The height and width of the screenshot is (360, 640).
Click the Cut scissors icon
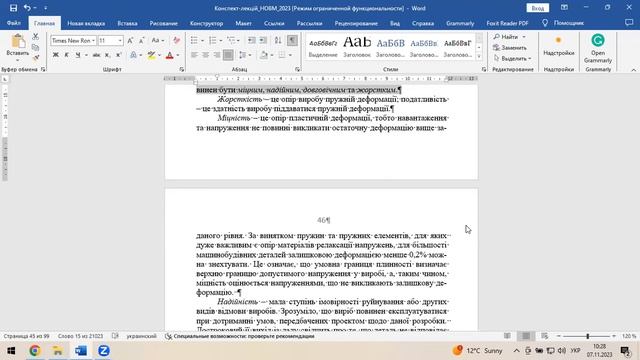(x=36, y=37)
